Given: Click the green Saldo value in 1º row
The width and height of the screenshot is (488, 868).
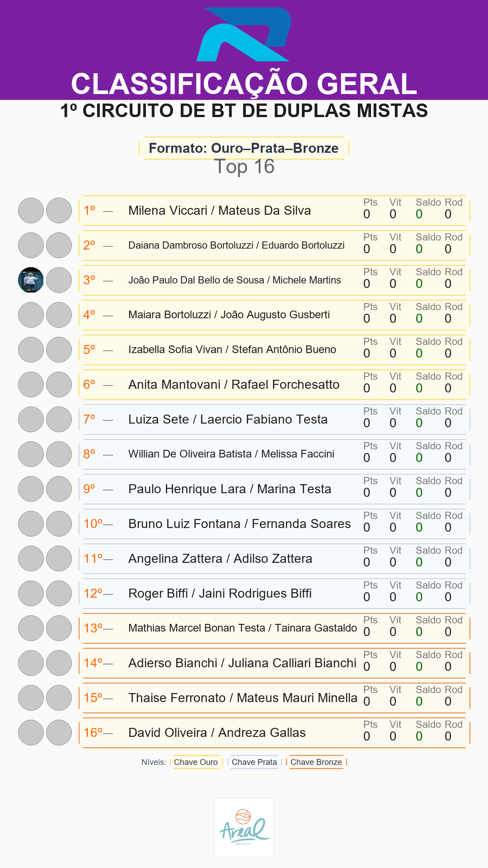Looking at the screenshot, I should (419, 214).
